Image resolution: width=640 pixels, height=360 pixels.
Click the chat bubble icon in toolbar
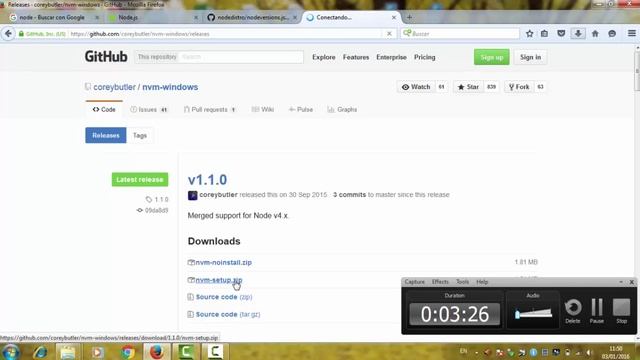coord(612,33)
